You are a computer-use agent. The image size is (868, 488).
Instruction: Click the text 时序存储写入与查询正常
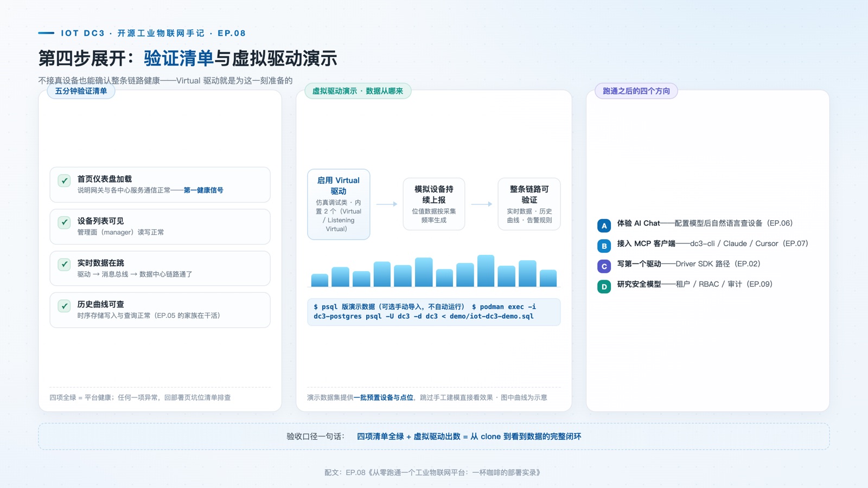pyautogui.click(x=114, y=316)
